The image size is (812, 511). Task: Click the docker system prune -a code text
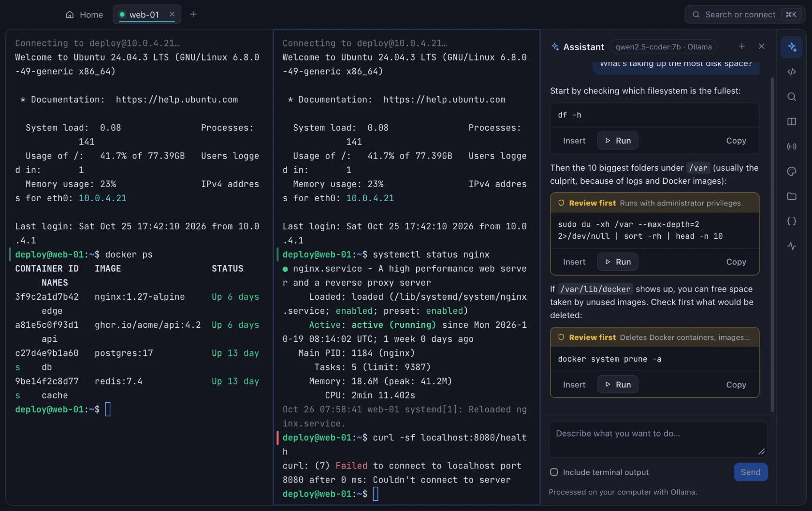(609, 359)
